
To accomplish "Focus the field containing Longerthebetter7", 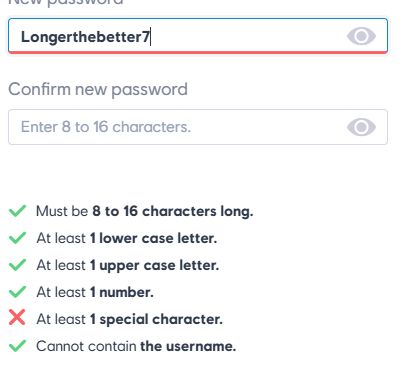I will [198, 36].
